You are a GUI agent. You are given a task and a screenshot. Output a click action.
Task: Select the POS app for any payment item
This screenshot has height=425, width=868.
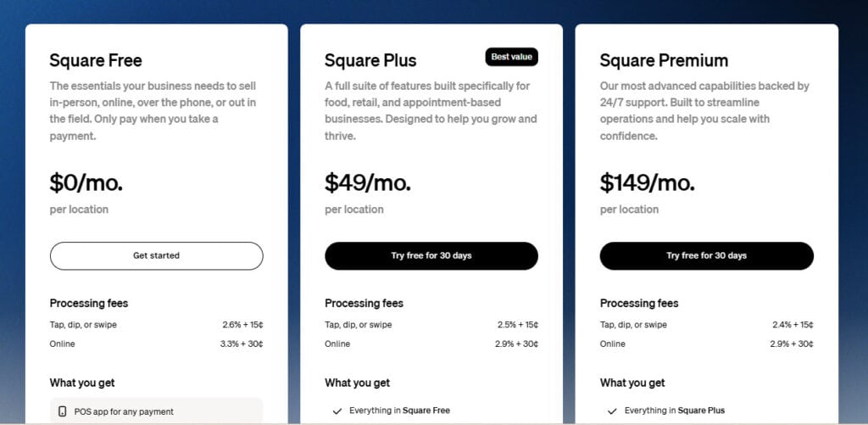click(157, 411)
